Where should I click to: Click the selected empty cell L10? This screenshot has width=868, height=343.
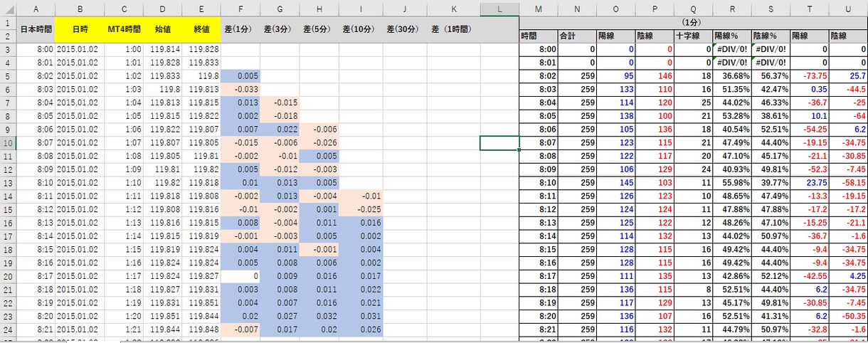pyautogui.click(x=499, y=143)
